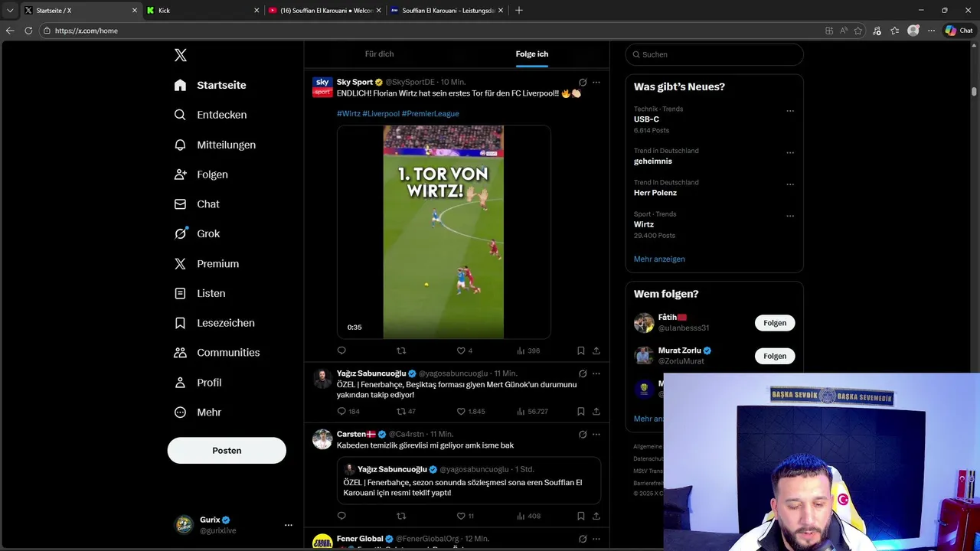
Task: Play the Wirtz goal video
Action: tap(443, 232)
